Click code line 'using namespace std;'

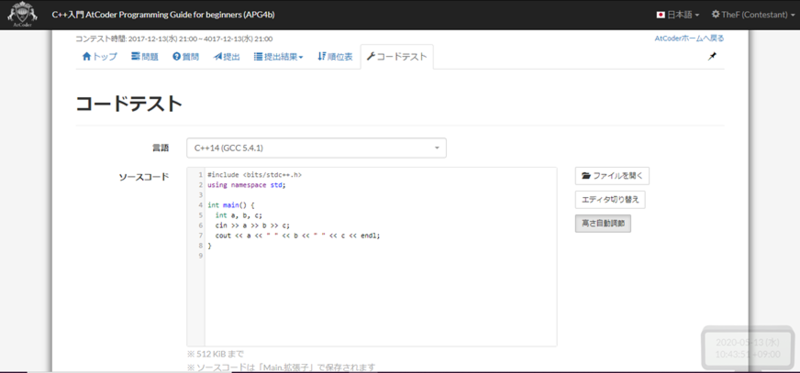[x=247, y=185]
